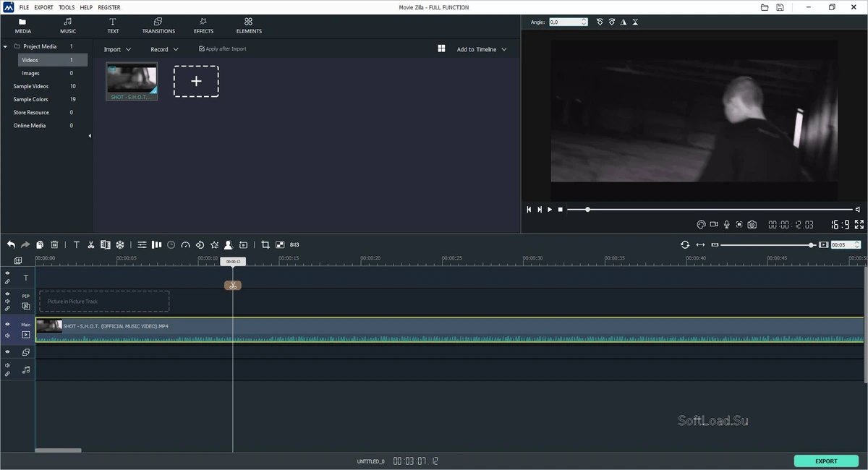
Task: Play the preview video
Action: point(550,209)
